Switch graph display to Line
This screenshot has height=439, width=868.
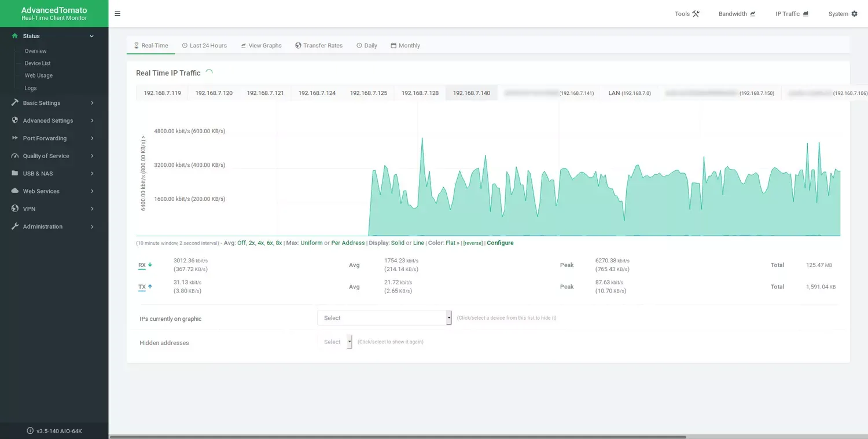coord(418,243)
